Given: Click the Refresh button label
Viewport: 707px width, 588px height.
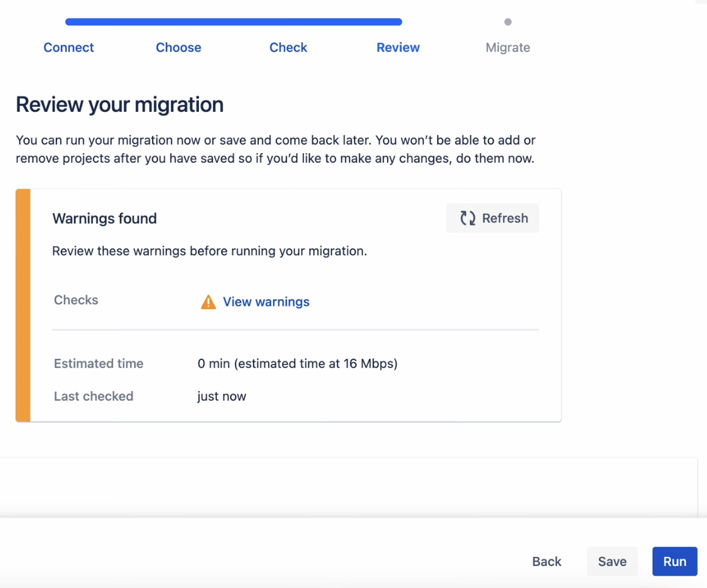Looking at the screenshot, I should [x=505, y=218].
